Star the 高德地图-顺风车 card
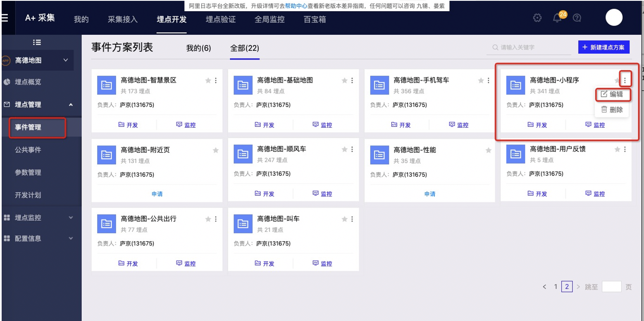 (345, 149)
